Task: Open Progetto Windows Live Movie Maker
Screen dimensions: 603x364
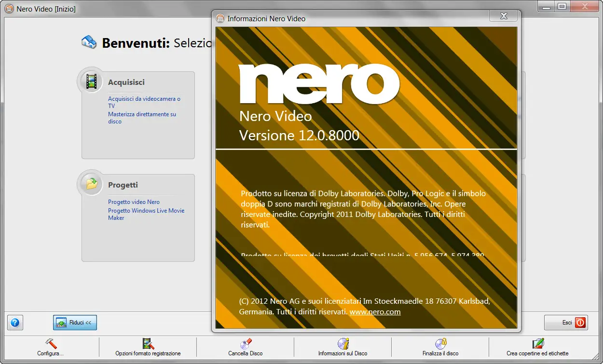Action: (x=146, y=214)
